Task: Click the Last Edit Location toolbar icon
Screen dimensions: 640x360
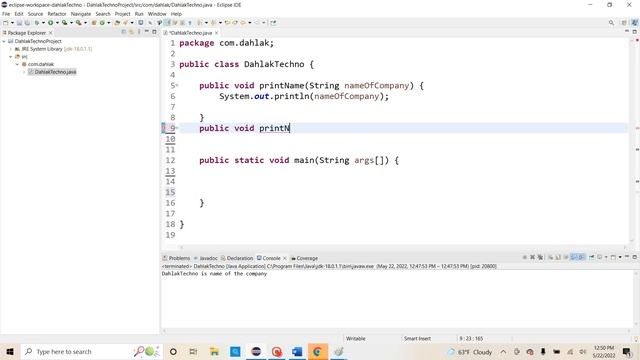Action: (x=227, y=23)
